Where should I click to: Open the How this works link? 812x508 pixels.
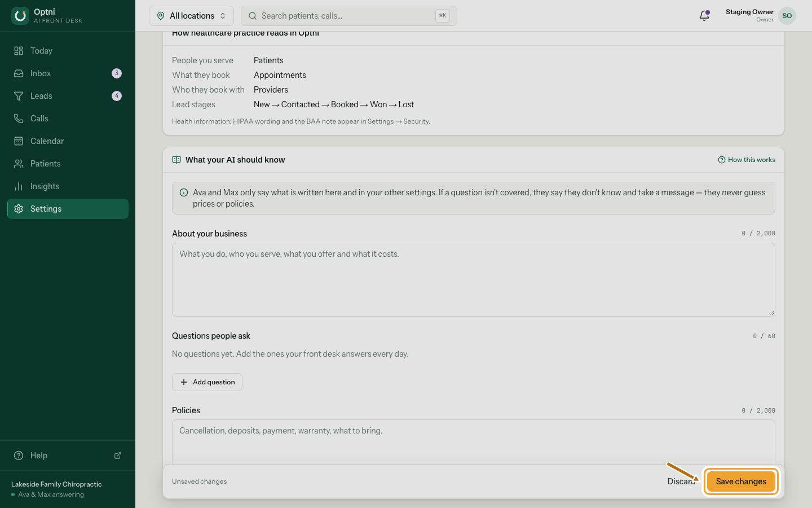pos(747,160)
